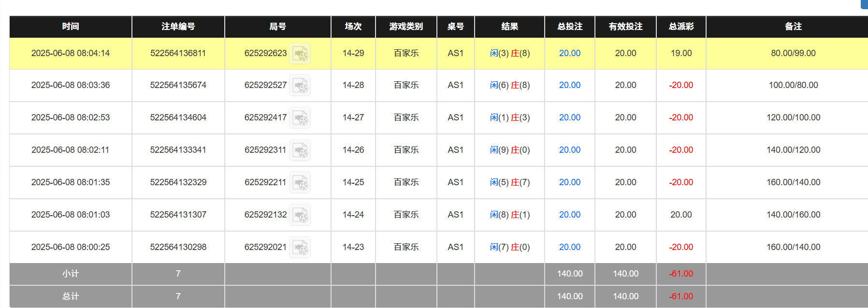
Task: Click the 局号 column header
Action: point(277,27)
